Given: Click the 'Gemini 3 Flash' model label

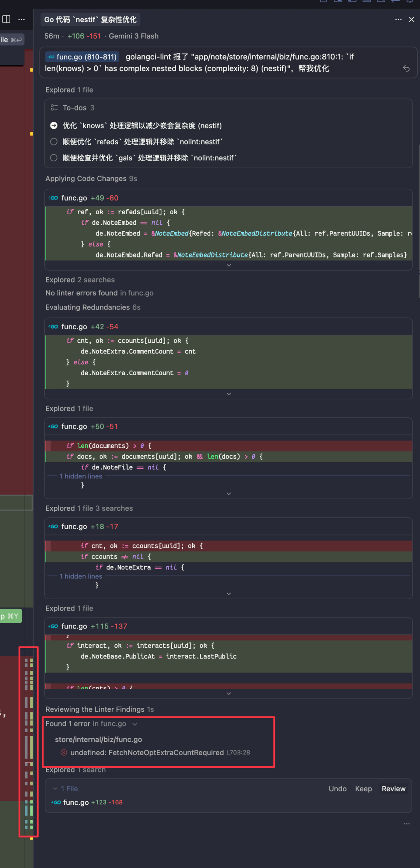Looking at the screenshot, I should point(134,36).
